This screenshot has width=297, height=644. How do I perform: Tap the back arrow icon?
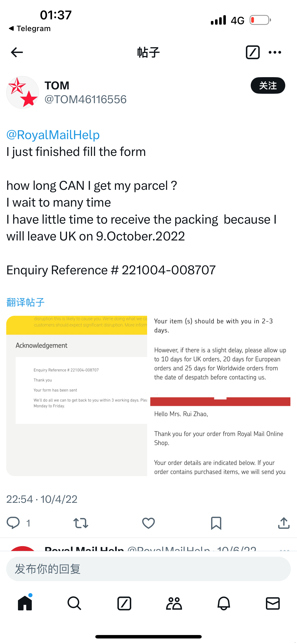click(x=17, y=52)
